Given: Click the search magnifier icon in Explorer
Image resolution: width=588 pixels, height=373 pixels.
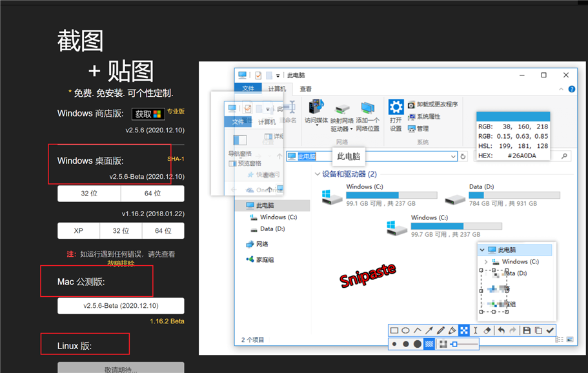Looking at the screenshot, I should 564,156.
